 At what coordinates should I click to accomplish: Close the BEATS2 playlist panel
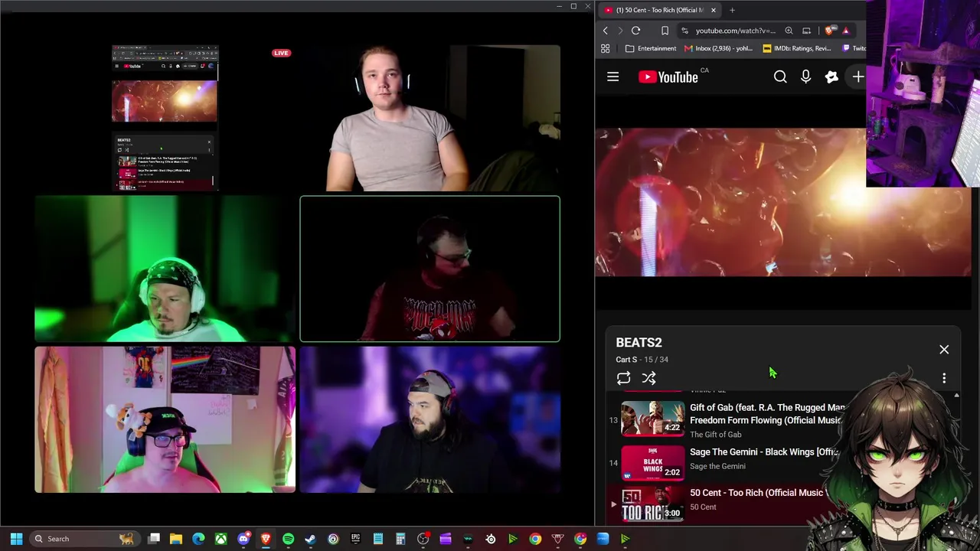coord(944,349)
